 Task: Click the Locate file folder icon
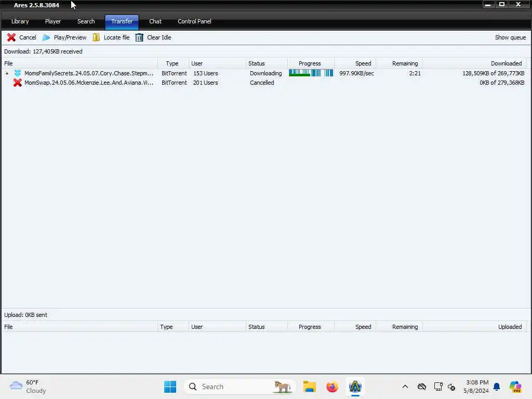point(96,37)
